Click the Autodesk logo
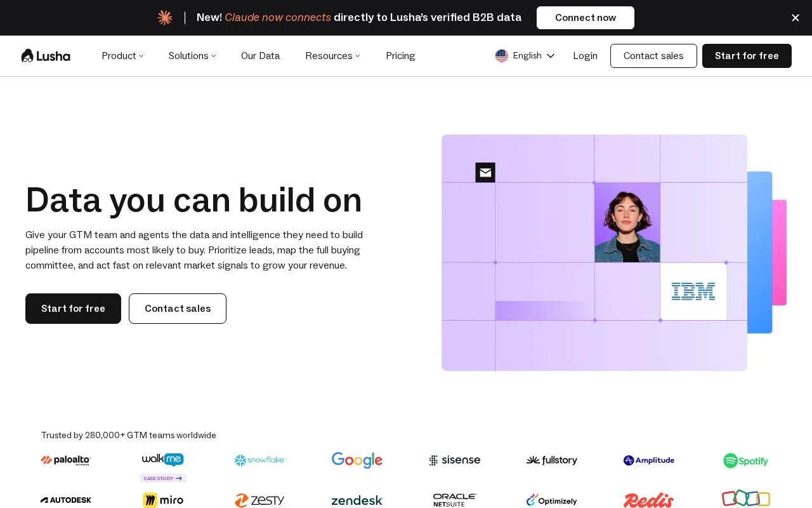This screenshot has height=508, width=812. point(66,500)
